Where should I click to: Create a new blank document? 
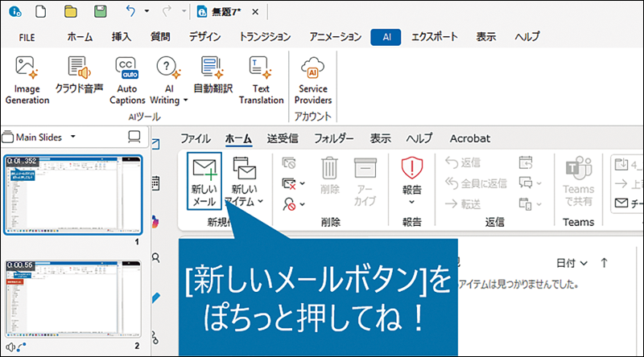click(42, 11)
